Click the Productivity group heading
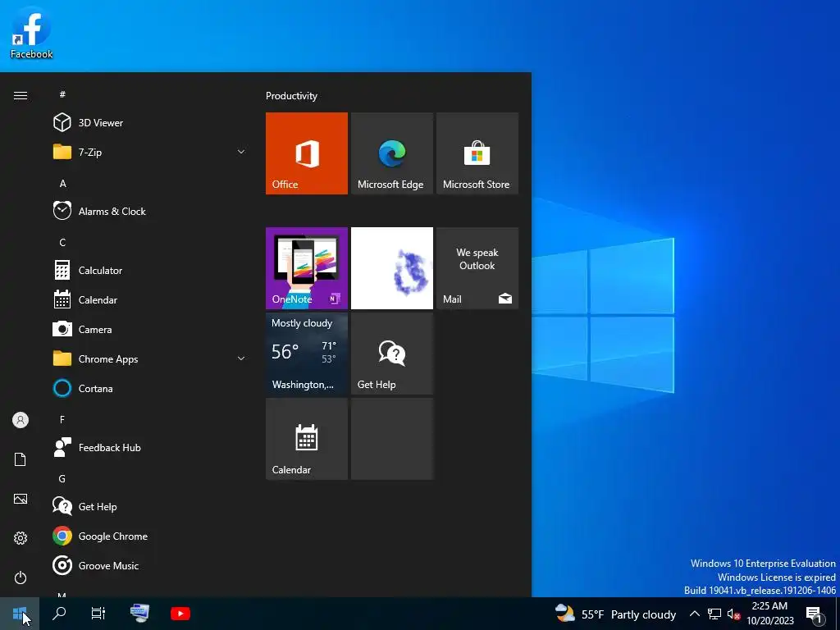840x630 pixels. point(291,96)
